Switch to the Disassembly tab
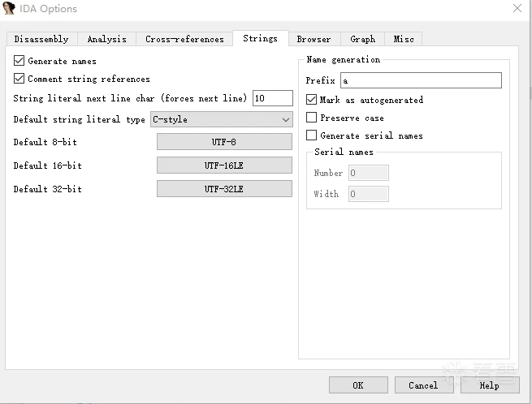This screenshot has height=404, width=532. coord(41,39)
